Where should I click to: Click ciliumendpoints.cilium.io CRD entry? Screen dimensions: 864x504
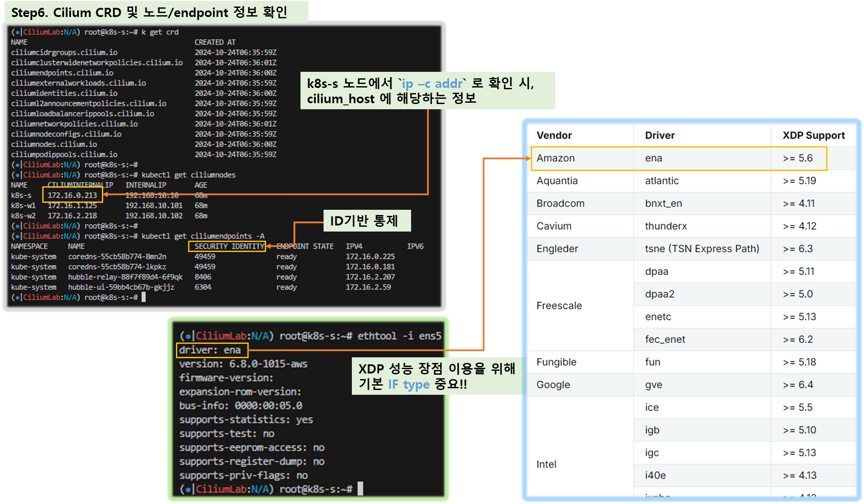click(x=62, y=73)
